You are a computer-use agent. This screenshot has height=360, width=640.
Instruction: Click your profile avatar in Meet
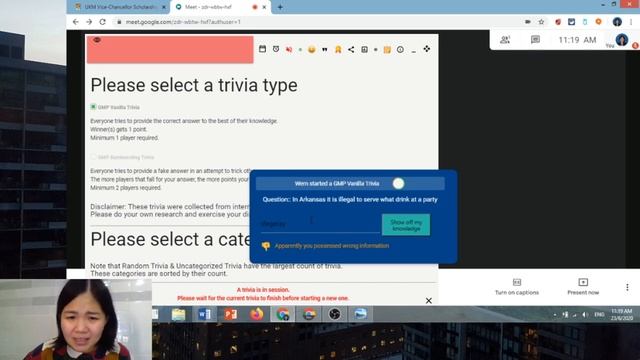click(x=622, y=40)
